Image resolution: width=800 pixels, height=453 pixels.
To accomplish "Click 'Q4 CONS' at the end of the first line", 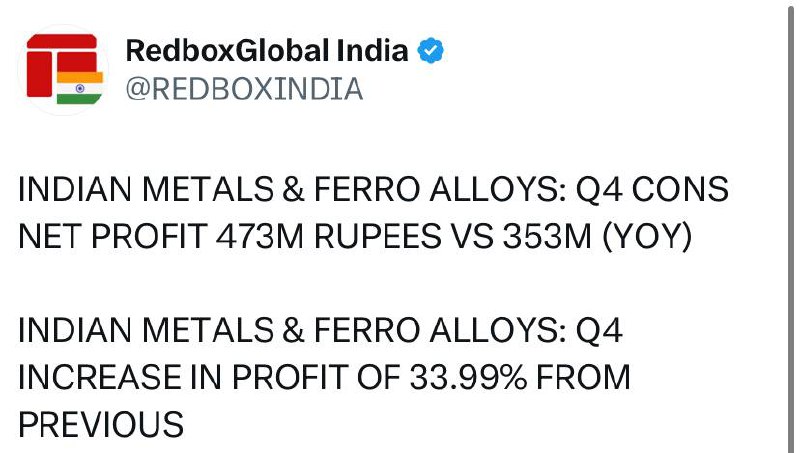I will pos(652,189).
